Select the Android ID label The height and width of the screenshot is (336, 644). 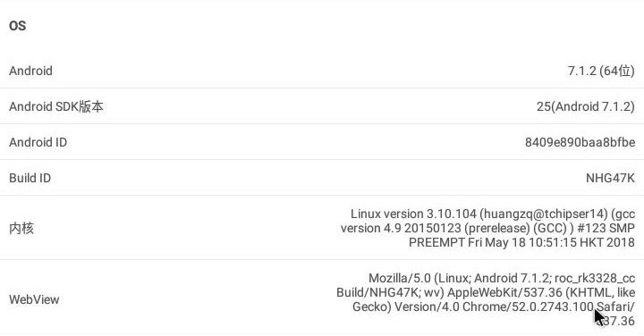coord(38,142)
